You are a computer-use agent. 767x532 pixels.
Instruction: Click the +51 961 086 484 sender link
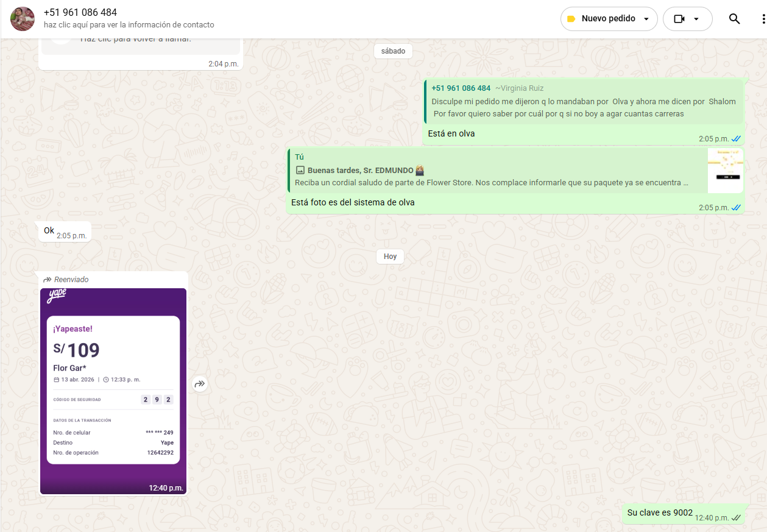click(461, 88)
